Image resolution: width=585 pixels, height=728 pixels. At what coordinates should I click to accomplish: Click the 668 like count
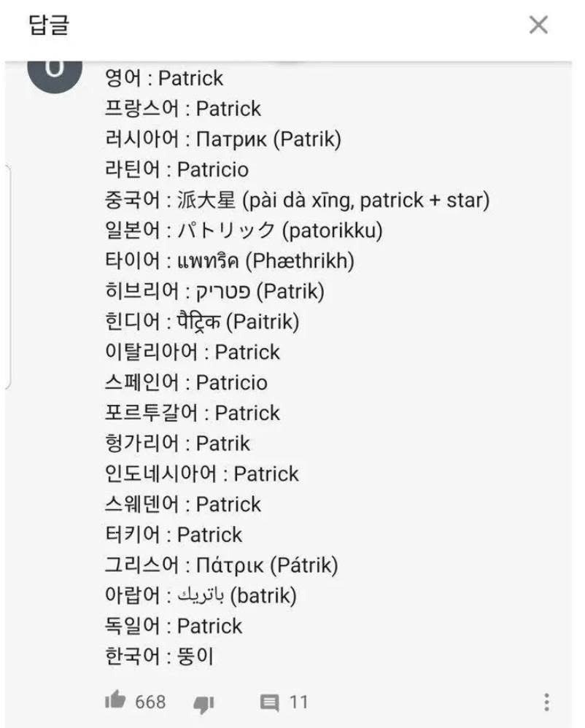pyautogui.click(x=150, y=702)
